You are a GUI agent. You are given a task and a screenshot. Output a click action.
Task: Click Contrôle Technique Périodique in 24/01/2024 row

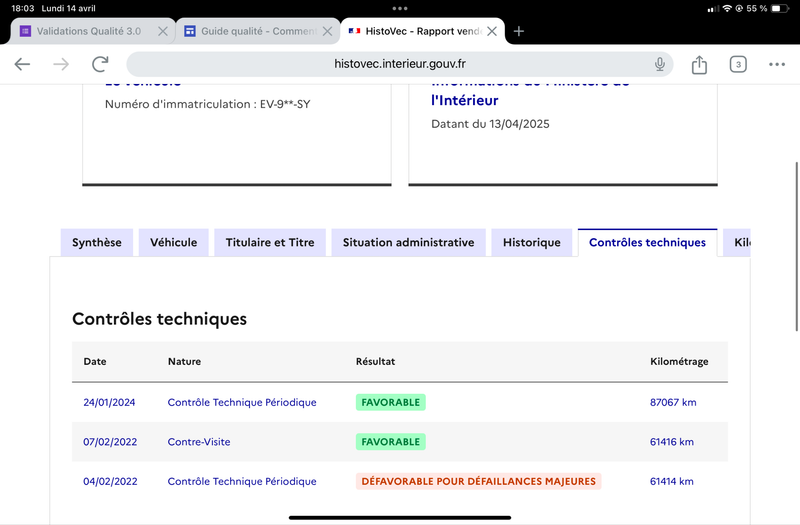[242, 402]
